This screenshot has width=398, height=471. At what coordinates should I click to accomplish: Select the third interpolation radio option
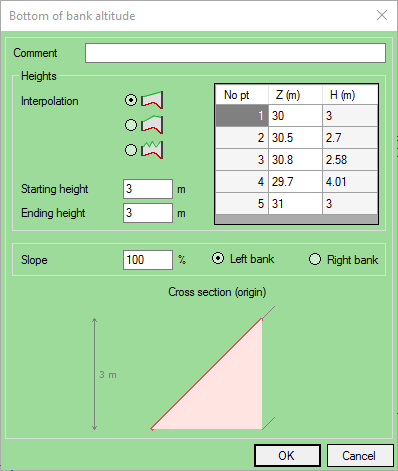[131, 150]
